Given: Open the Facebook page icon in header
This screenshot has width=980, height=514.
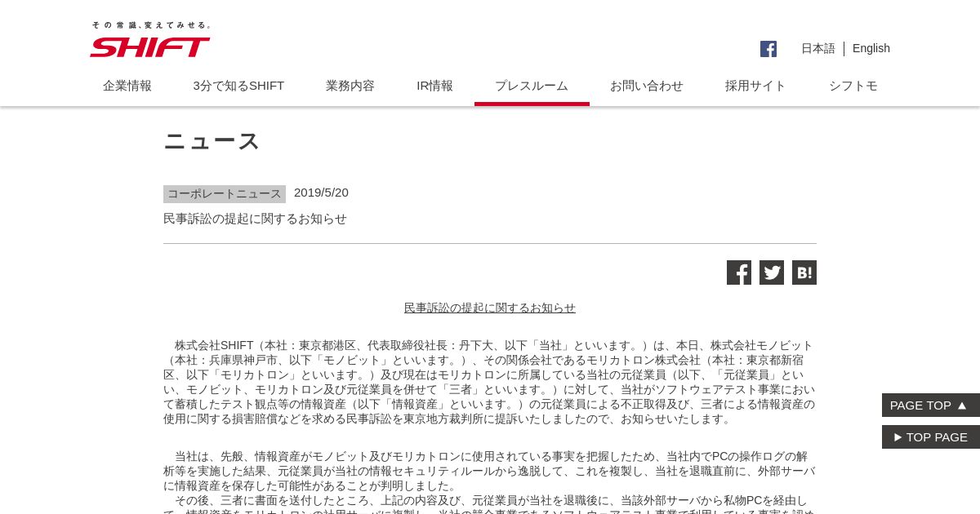Looking at the screenshot, I should (x=768, y=49).
